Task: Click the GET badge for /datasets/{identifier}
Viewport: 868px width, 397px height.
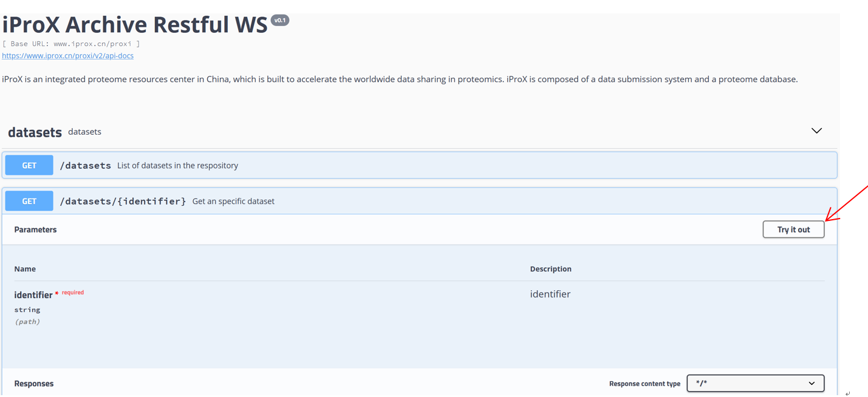Action: pos(29,201)
